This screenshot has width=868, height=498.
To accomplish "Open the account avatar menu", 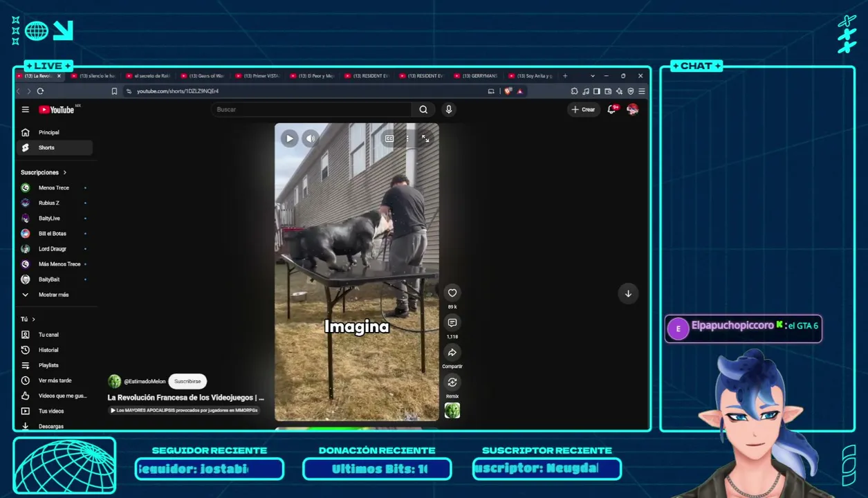I will [x=632, y=109].
